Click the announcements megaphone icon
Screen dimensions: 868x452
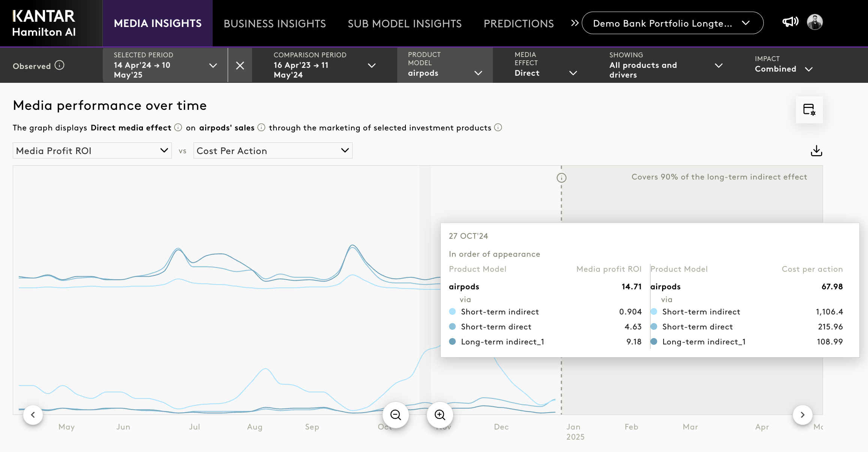[790, 22]
